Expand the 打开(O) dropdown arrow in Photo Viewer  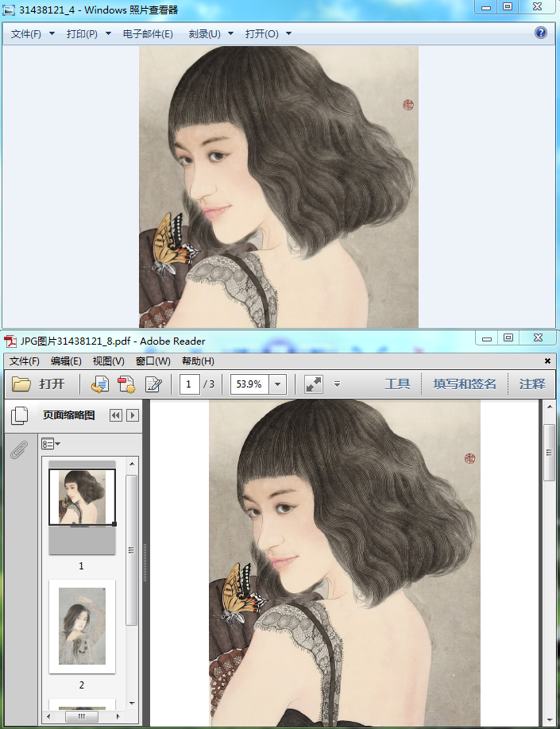click(x=288, y=33)
